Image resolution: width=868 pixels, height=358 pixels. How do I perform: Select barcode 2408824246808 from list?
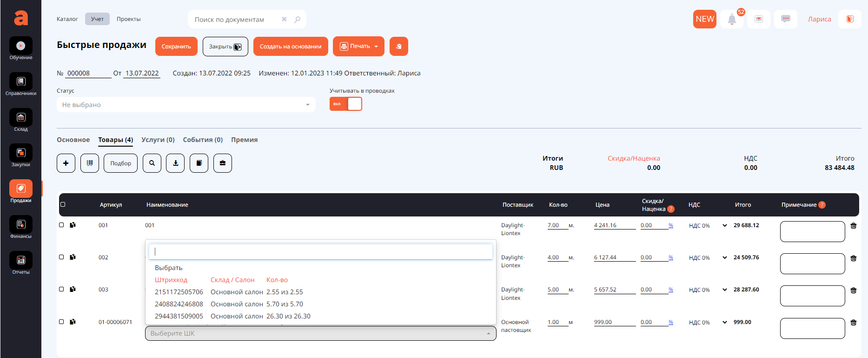tap(179, 304)
